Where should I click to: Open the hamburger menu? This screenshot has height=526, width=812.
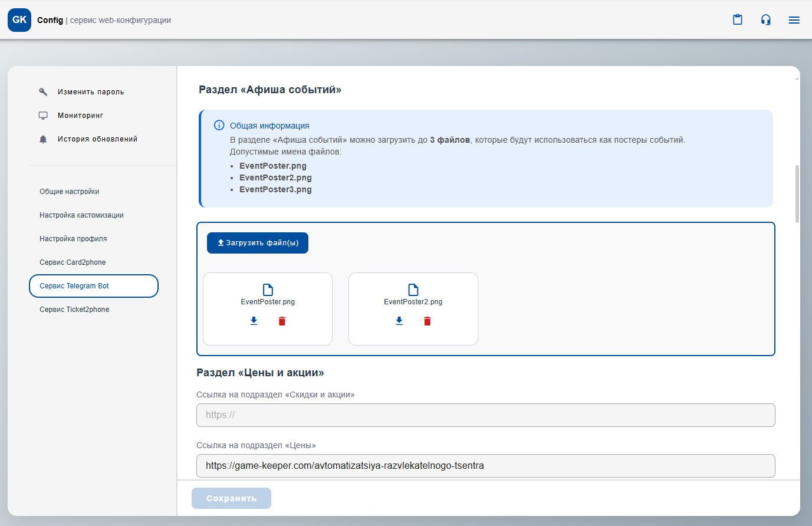[x=794, y=20]
